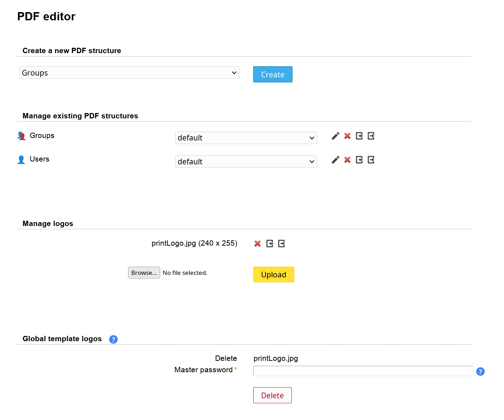Delete the Users PDF structure
The width and height of the screenshot is (504, 420).
pyautogui.click(x=347, y=160)
